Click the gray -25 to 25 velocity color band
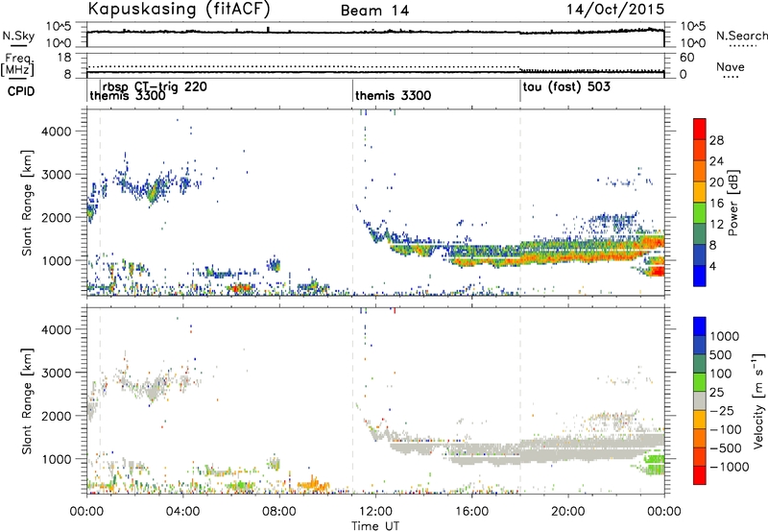 click(700, 401)
